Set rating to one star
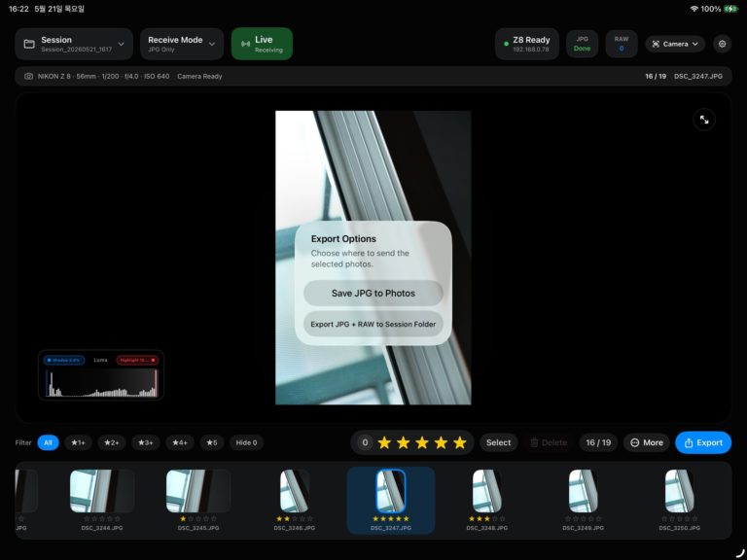Viewport: 747px width, 560px height. click(x=384, y=443)
